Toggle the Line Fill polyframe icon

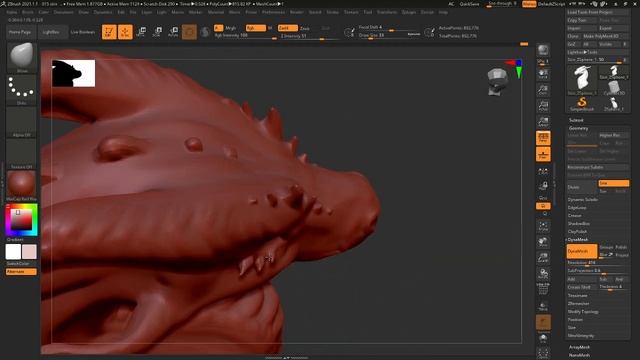(543, 289)
